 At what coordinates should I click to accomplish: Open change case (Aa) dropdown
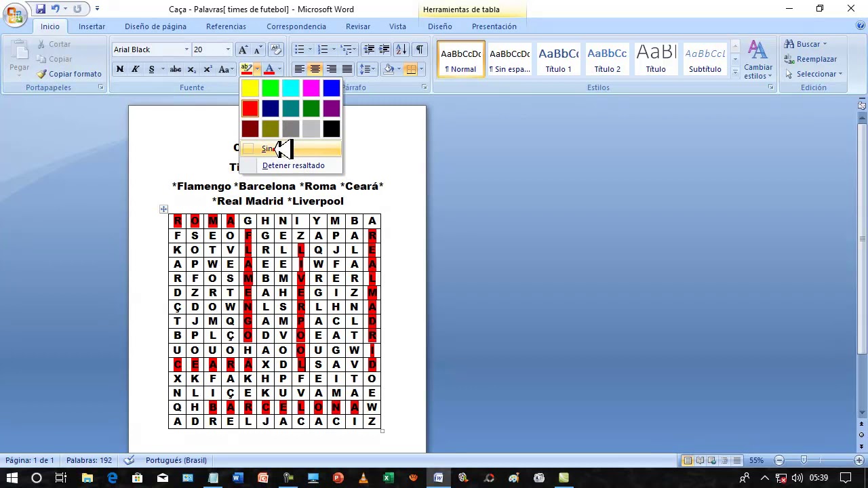pos(226,69)
